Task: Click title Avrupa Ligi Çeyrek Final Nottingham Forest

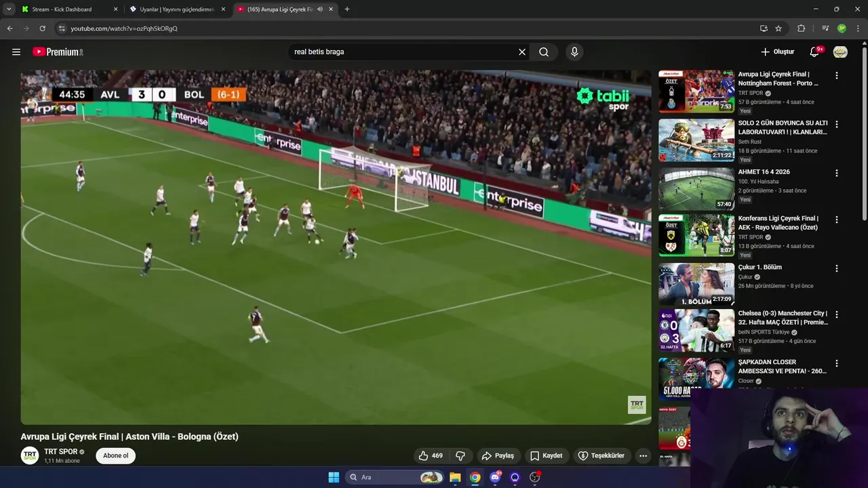Action: pyautogui.click(x=778, y=79)
